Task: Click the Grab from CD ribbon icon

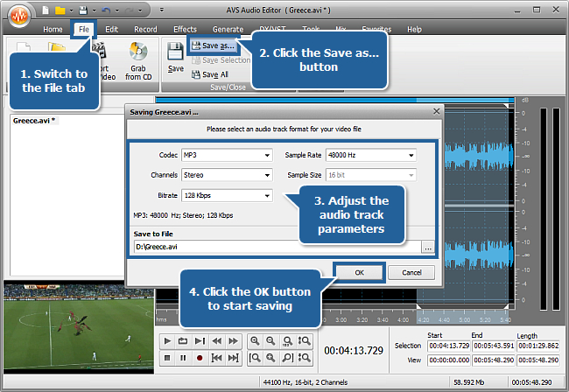Action: pyautogui.click(x=138, y=60)
